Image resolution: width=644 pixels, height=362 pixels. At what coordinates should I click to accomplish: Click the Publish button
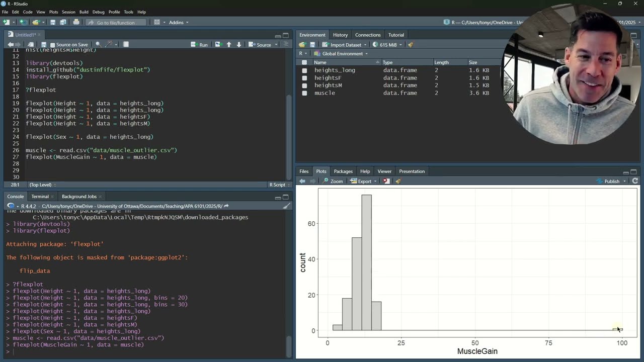(x=608, y=181)
